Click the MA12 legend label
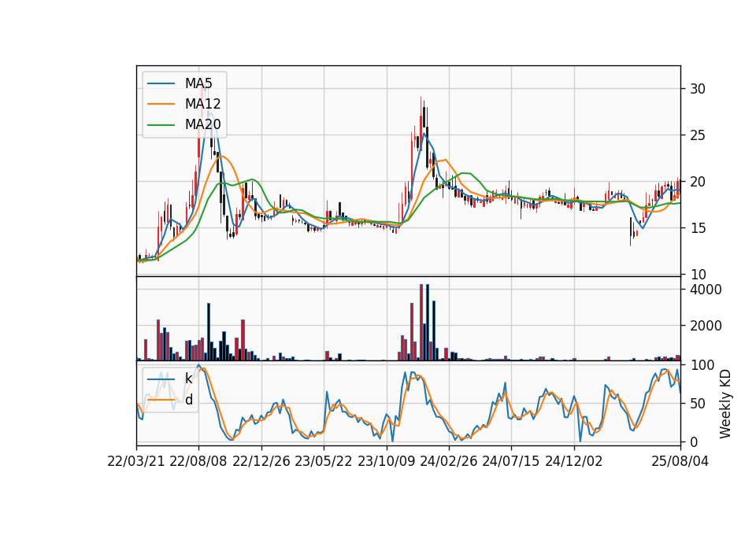 pyautogui.click(x=203, y=104)
